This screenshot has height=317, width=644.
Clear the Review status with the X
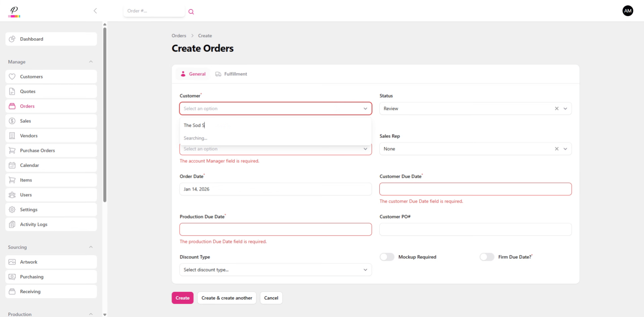pyautogui.click(x=556, y=108)
